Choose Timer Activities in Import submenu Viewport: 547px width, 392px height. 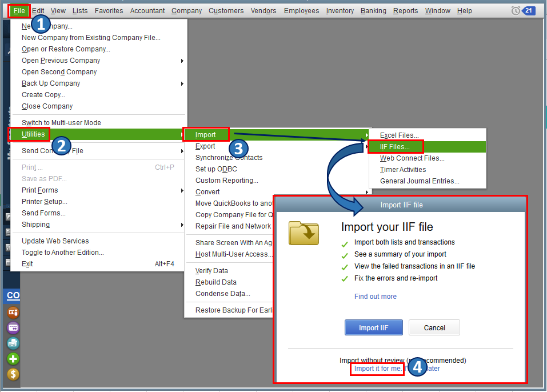(403, 170)
